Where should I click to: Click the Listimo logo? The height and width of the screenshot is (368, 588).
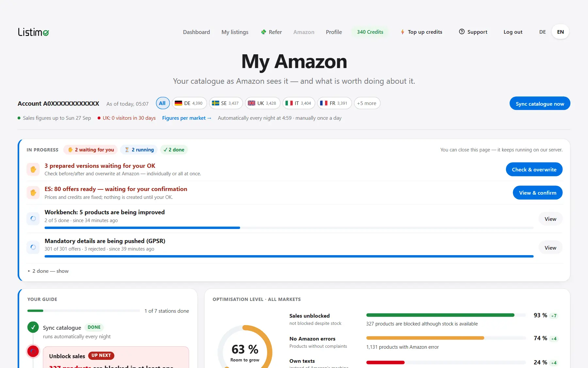point(33,32)
